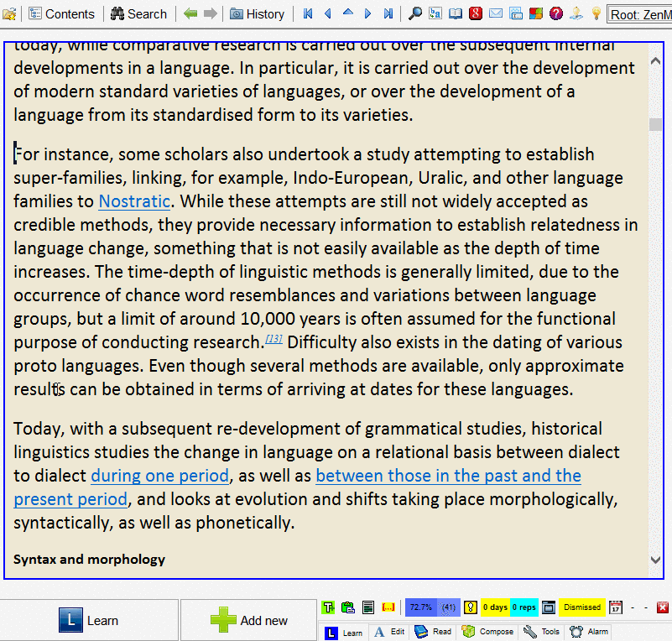672x641 pixels.
Task: Click the yellow Dismissed status indicator
Action: click(581, 607)
